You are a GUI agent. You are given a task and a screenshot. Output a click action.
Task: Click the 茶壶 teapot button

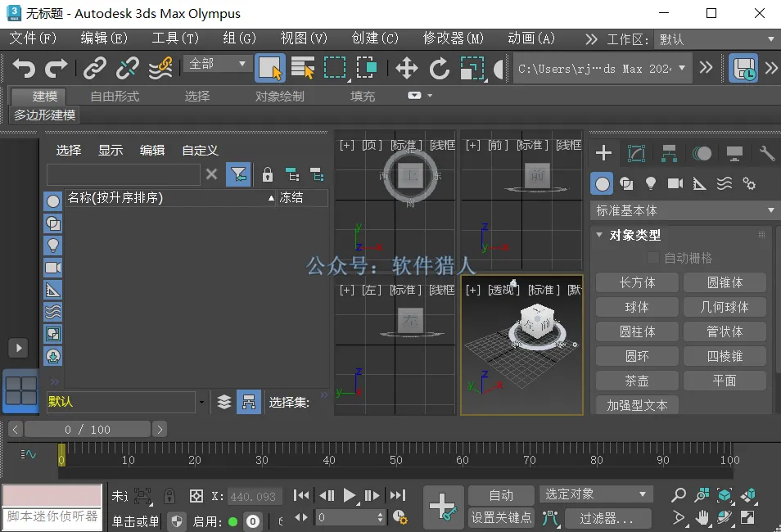637,381
